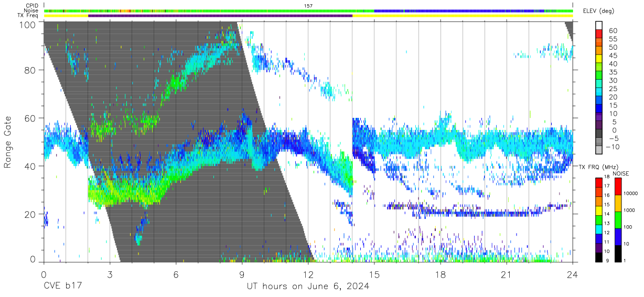Click the 13 label on TX FRQ scale
644x297 pixels.
(x=607, y=224)
